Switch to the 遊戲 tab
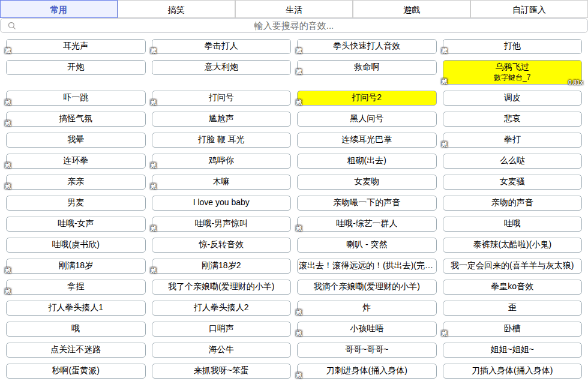 pos(412,10)
